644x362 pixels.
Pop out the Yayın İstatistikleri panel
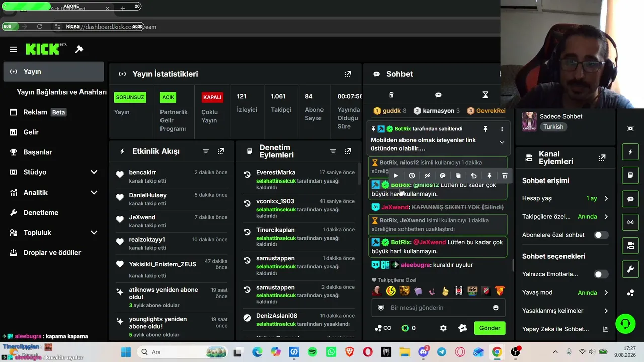[x=348, y=74]
